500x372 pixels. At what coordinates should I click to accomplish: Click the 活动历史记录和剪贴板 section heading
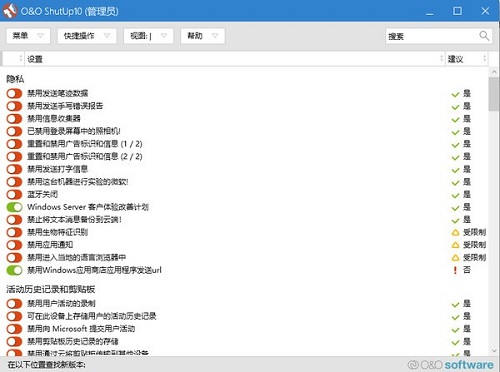click(x=51, y=289)
